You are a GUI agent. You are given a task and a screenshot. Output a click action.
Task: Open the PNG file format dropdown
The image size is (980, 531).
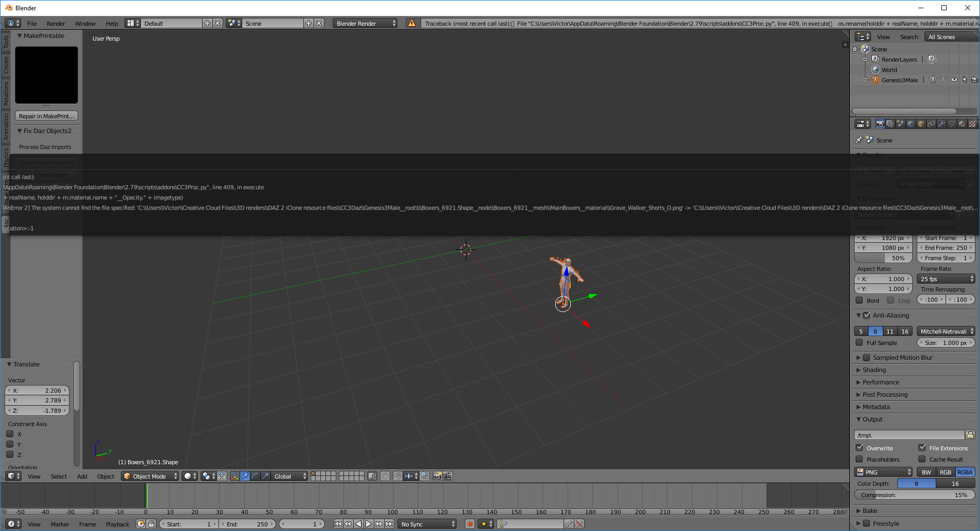pos(883,472)
